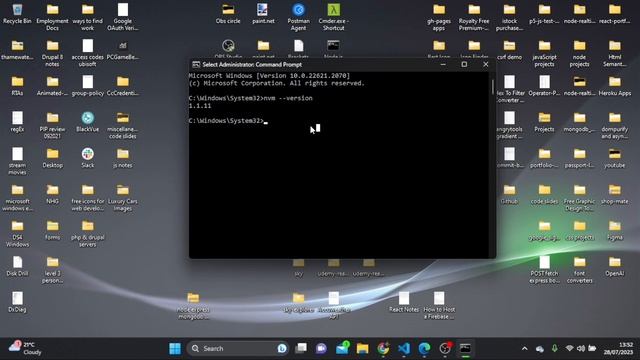Open the Github folder icon
This screenshot has width=640, height=360.
click(509, 194)
